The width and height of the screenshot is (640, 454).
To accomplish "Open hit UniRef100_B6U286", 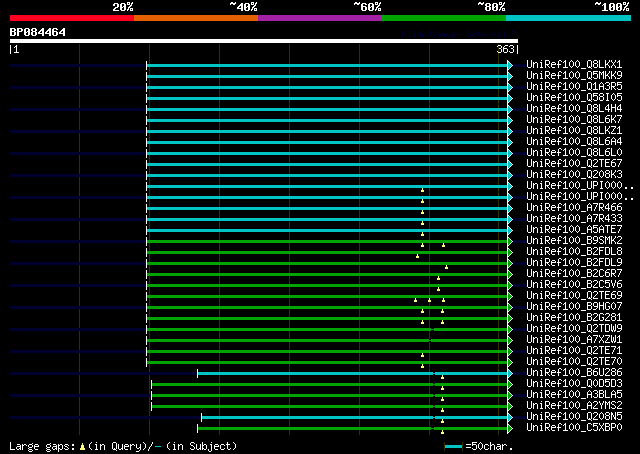I will coord(574,372).
